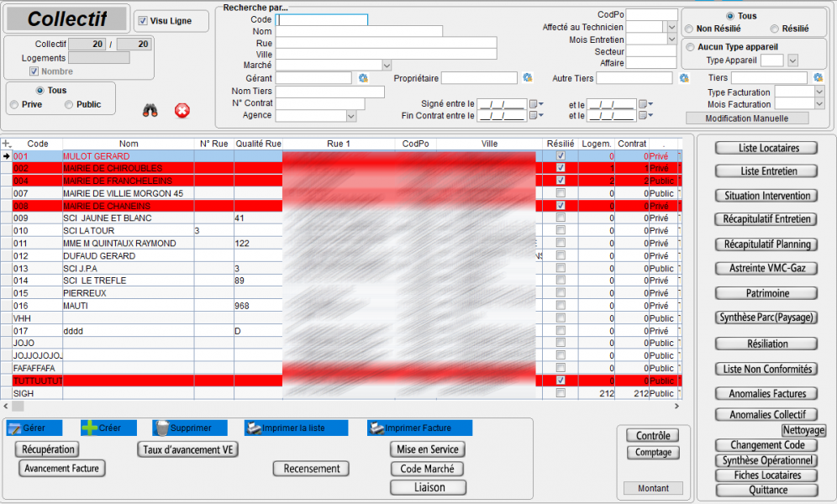Screen dimensions: 837x504
Task: Open calendar for Signé entre le date
Action: click(x=536, y=104)
